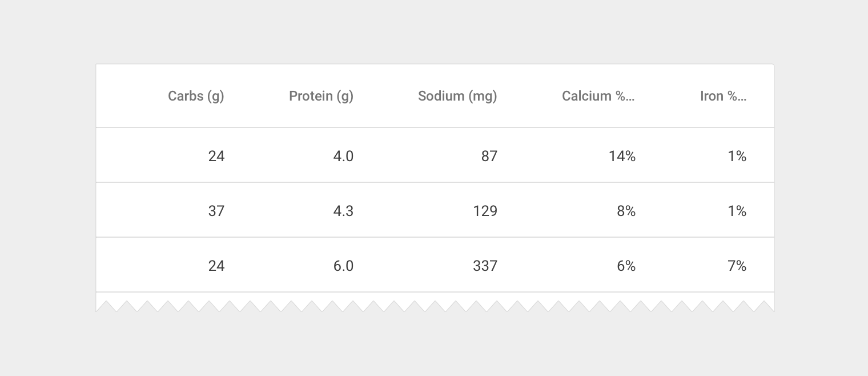The image size is (868, 376).
Task: Click the sodium cell showing 87
Action: pos(489,156)
